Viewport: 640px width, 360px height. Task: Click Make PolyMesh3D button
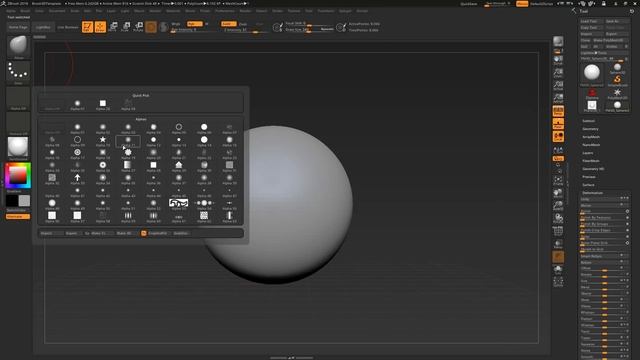pyautogui.click(x=611, y=40)
